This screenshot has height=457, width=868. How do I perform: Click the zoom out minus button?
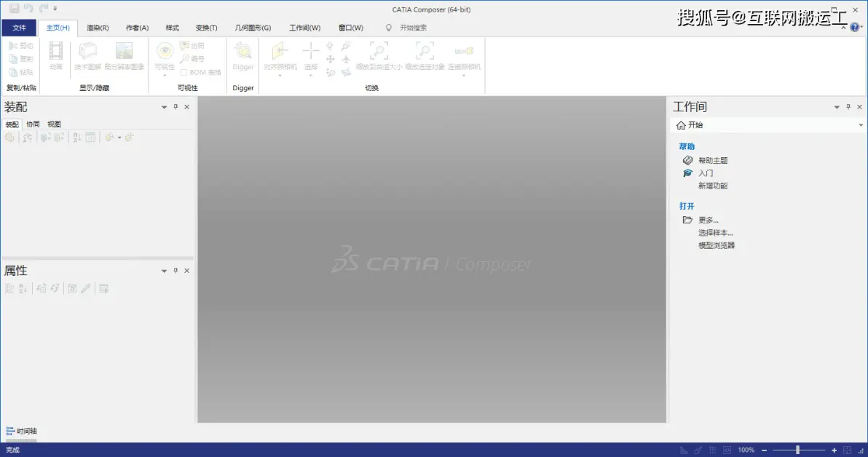tap(764, 450)
